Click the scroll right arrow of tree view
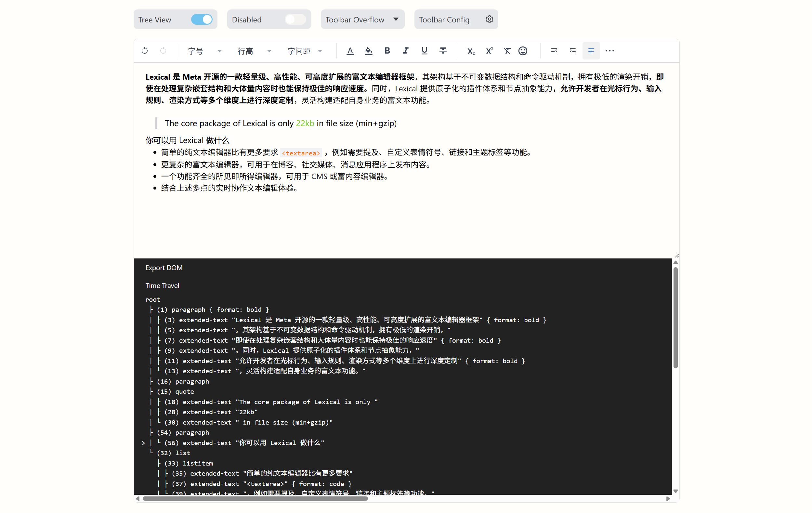Viewport: 812px width, 513px height. click(x=668, y=498)
